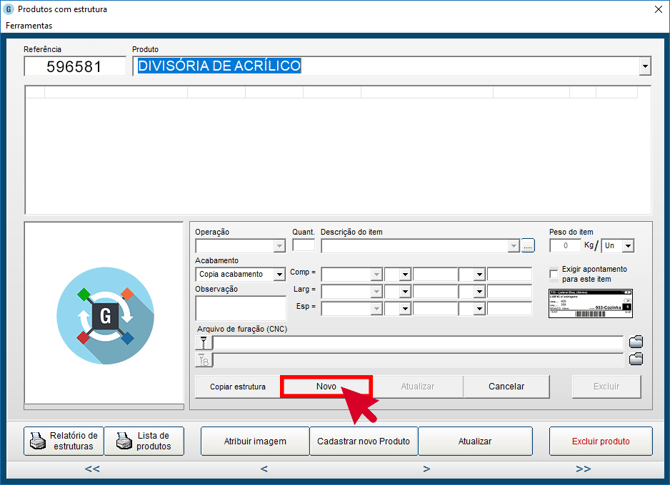Go to first record with << button
The height and width of the screenshot is (485, 670).
click(92, 469)
